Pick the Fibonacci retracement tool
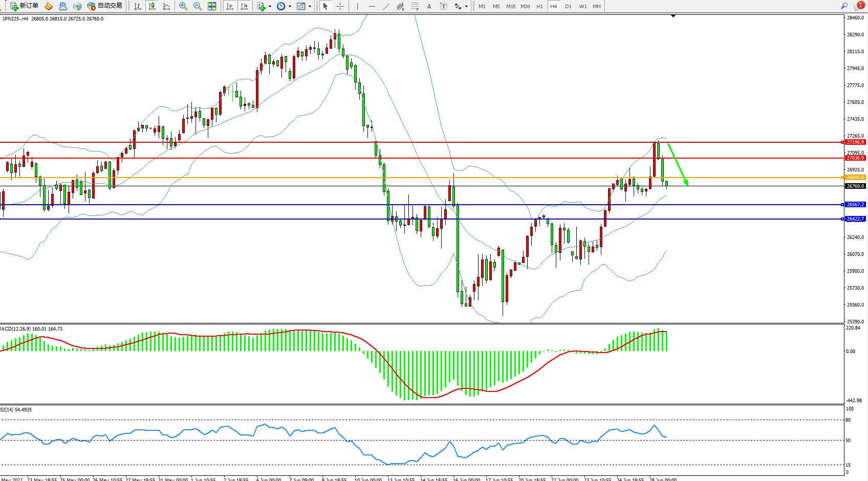 [x=415, y=6]
